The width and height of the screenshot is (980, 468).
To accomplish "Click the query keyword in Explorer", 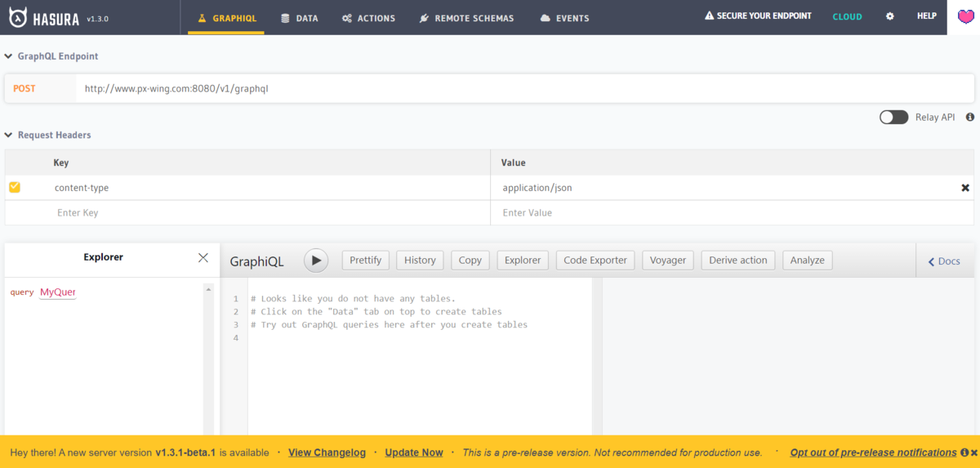I will (22, 292).
